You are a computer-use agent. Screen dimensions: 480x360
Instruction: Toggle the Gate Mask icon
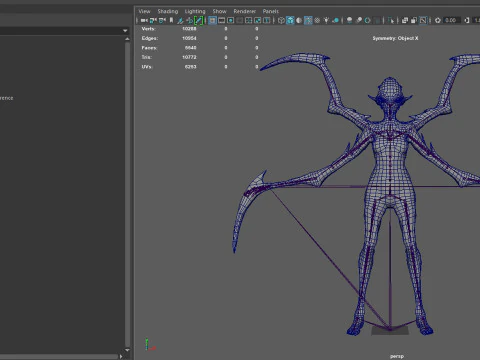click(x=239, y=21)
